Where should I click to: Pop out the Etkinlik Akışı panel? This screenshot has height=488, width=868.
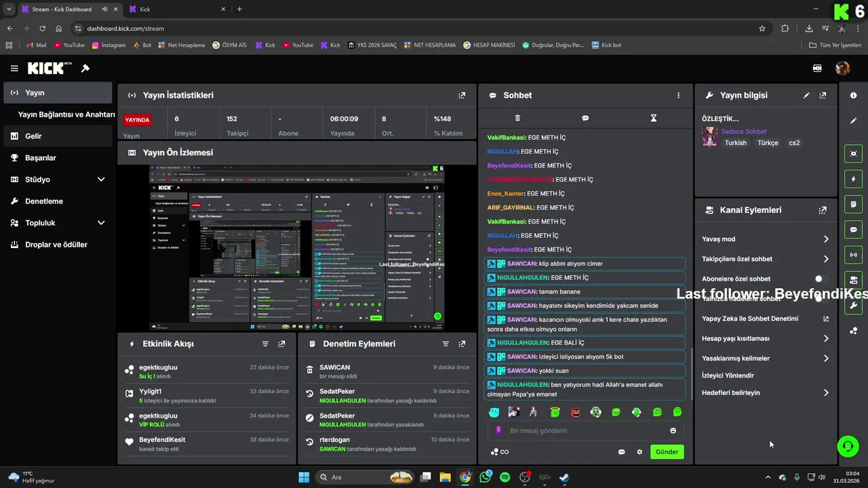click(281, 344)
